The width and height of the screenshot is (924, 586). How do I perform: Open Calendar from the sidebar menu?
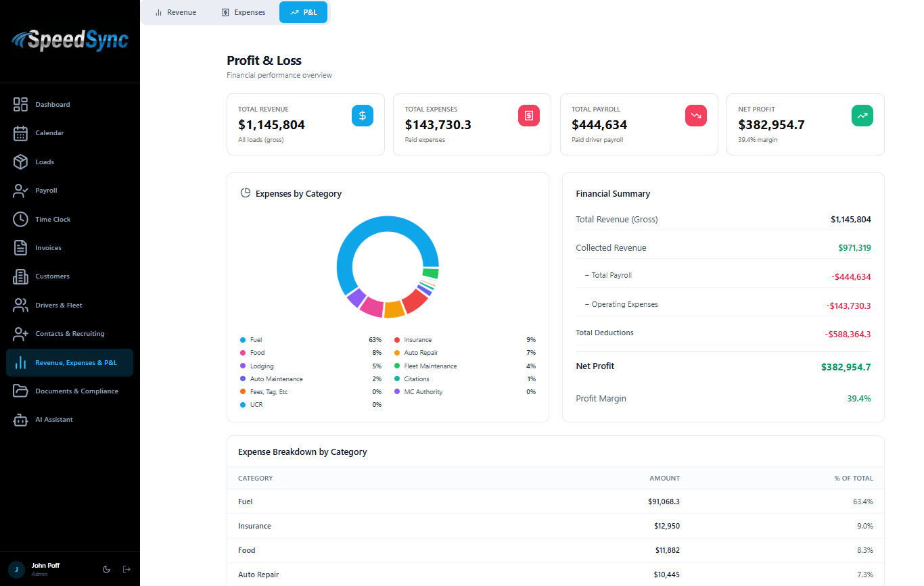70,133
